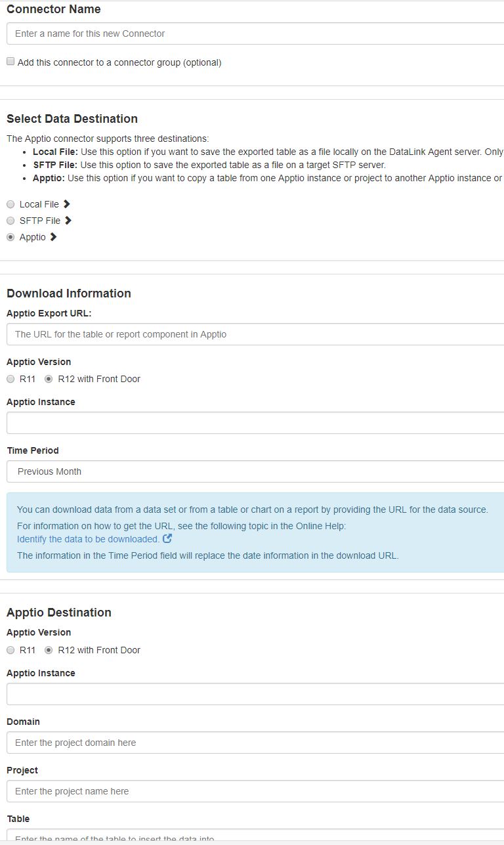The image size is (504, 845).
Task: Click the Apptio Export URL field
Action: 255,334
